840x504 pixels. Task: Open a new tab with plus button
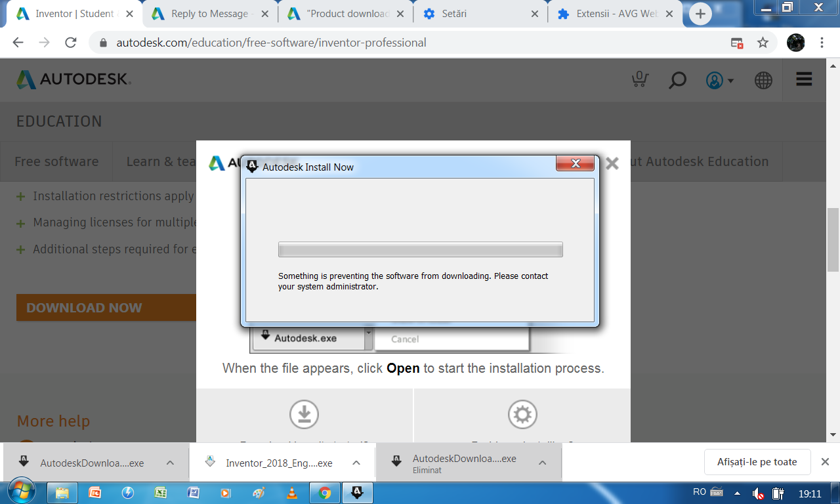click(x=701, y=14)
